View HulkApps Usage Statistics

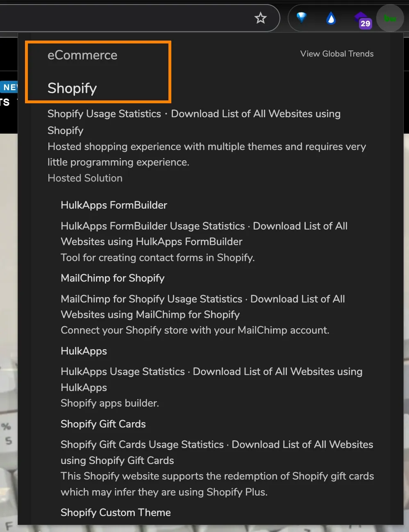point(122,371)
